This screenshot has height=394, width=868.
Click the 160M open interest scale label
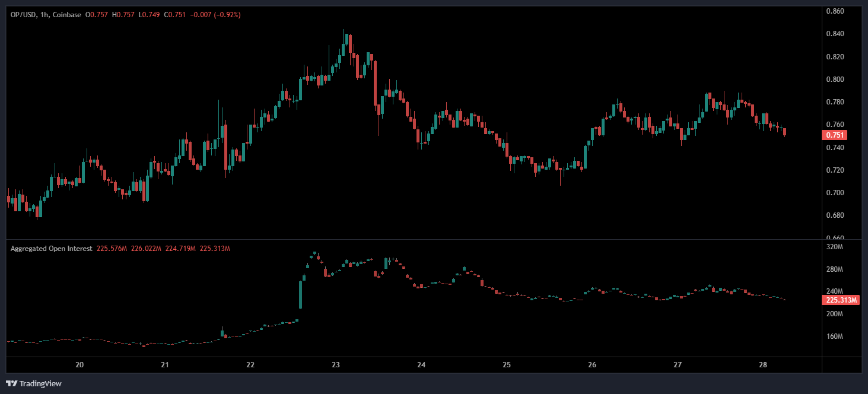[x=835, y=336]
